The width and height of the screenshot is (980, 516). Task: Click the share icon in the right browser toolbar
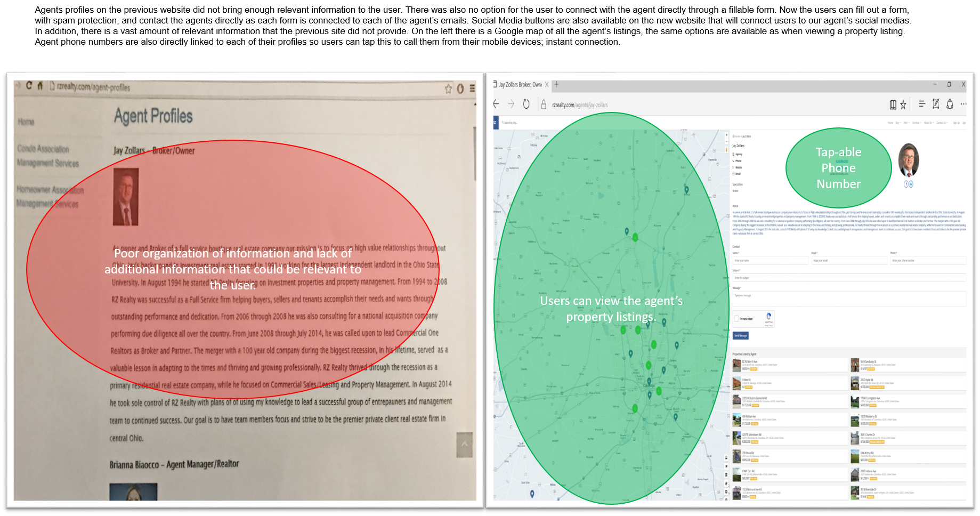[x=950, y=104]
